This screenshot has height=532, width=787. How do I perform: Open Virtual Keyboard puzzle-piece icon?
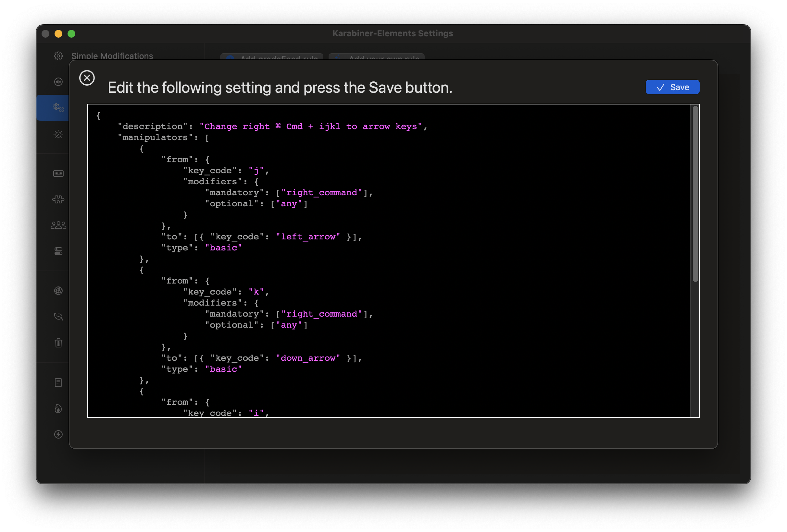click(x=58, y=199)
